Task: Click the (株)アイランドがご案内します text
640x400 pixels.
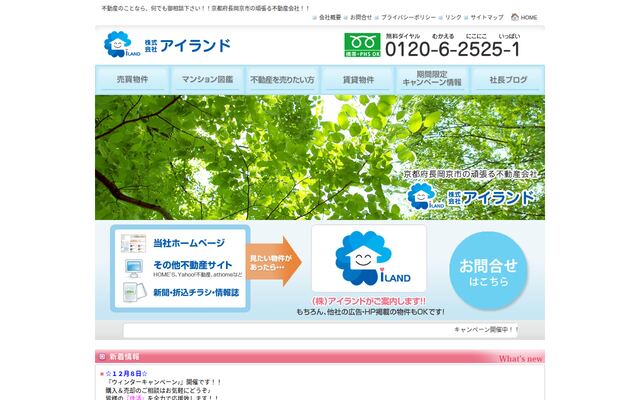Action: click(x=369, y=301)
